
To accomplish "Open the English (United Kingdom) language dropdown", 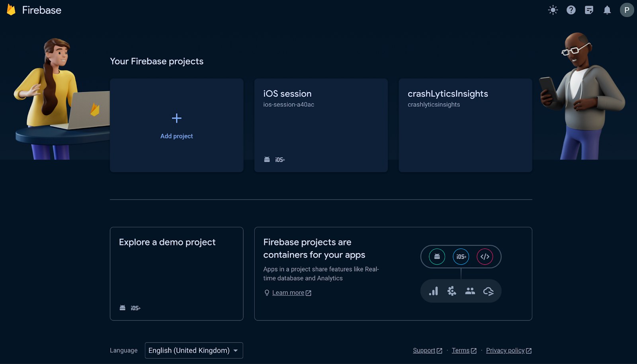I will click(194, 350).
